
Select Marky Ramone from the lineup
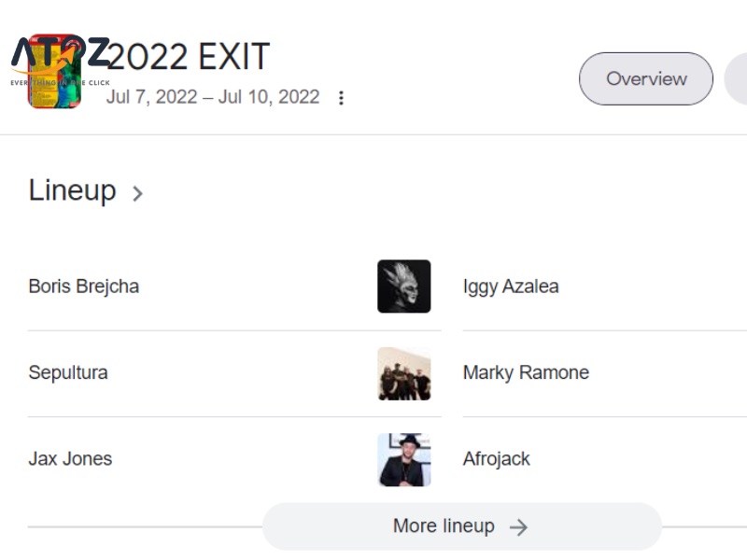click(526, 372)
